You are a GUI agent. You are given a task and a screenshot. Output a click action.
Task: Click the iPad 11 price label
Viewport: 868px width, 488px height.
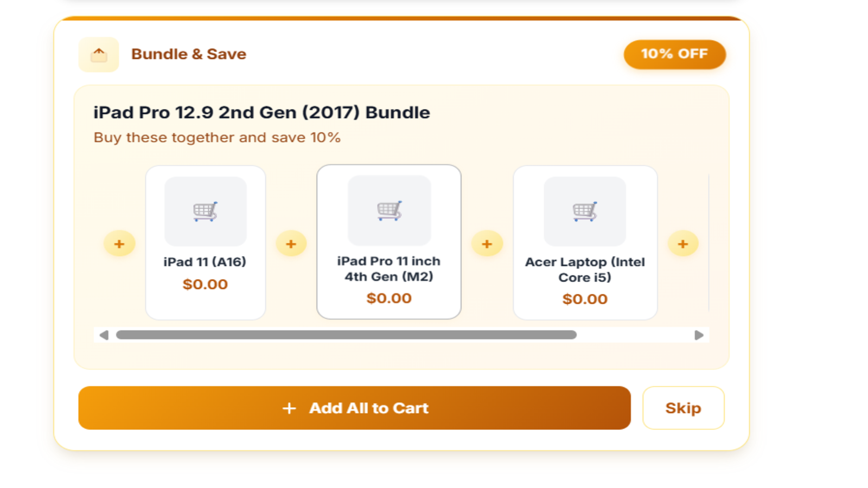coord(206,284)
